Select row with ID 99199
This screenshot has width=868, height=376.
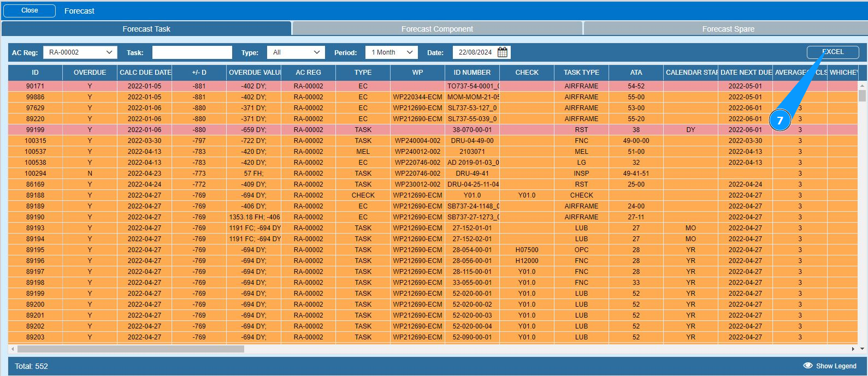(36, 130)
